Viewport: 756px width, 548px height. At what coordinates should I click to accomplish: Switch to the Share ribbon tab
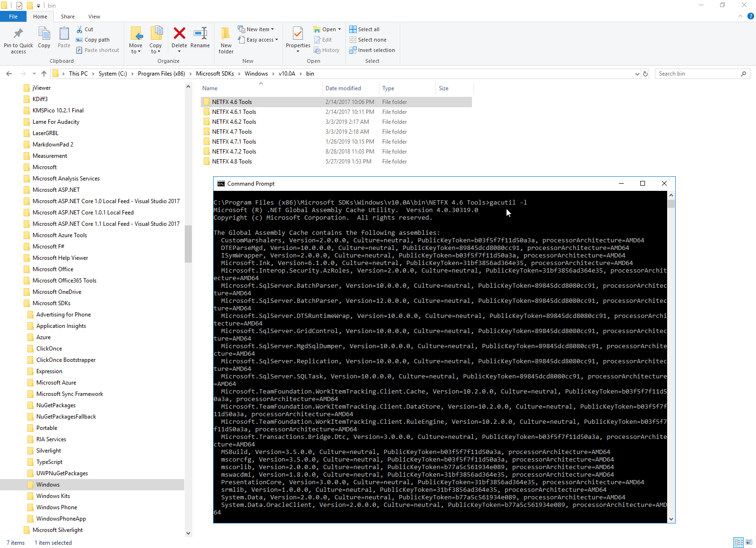click(68, 17)
